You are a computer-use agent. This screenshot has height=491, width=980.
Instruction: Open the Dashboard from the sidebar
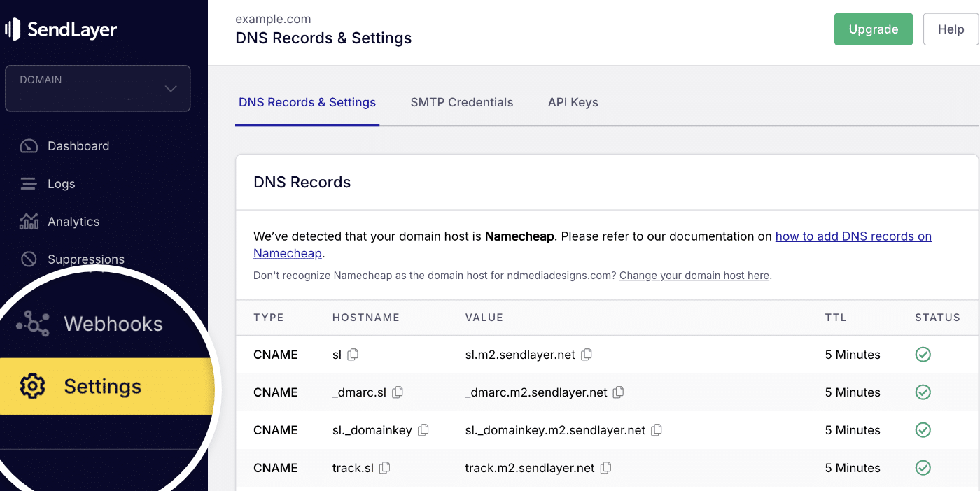[78, 145]
